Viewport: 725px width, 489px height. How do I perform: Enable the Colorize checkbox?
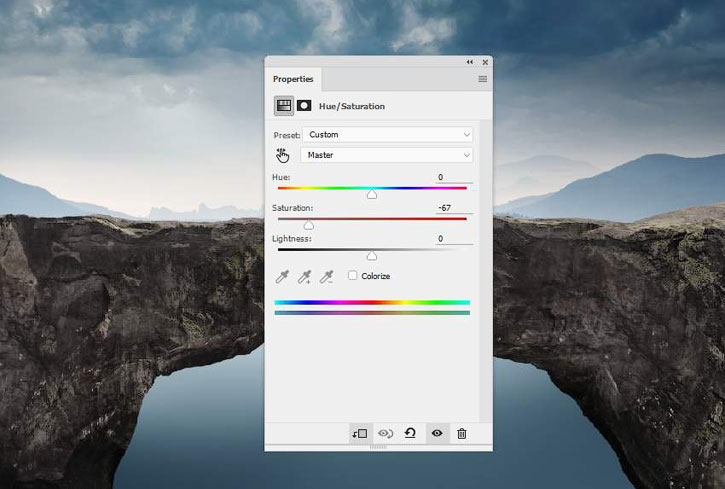353,276
